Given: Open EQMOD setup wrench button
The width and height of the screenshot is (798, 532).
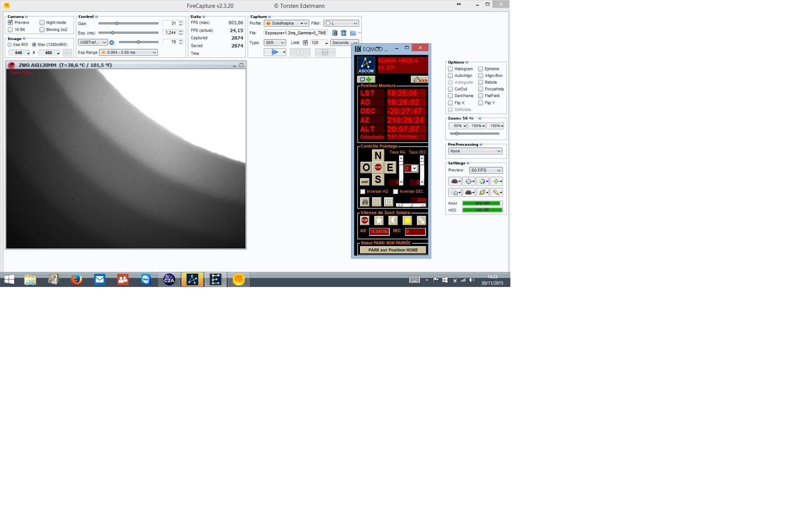Looking at the screenshot, I should coord(419,80).
